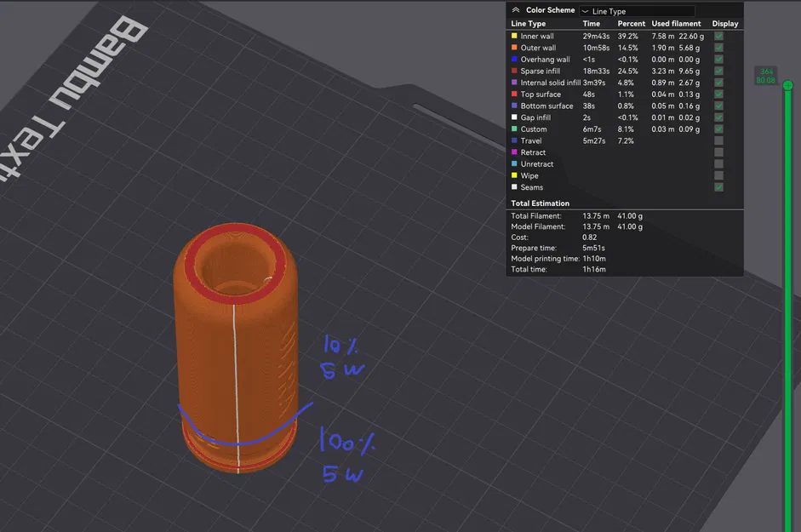Disable Sparse infill display

coord(718,71)
